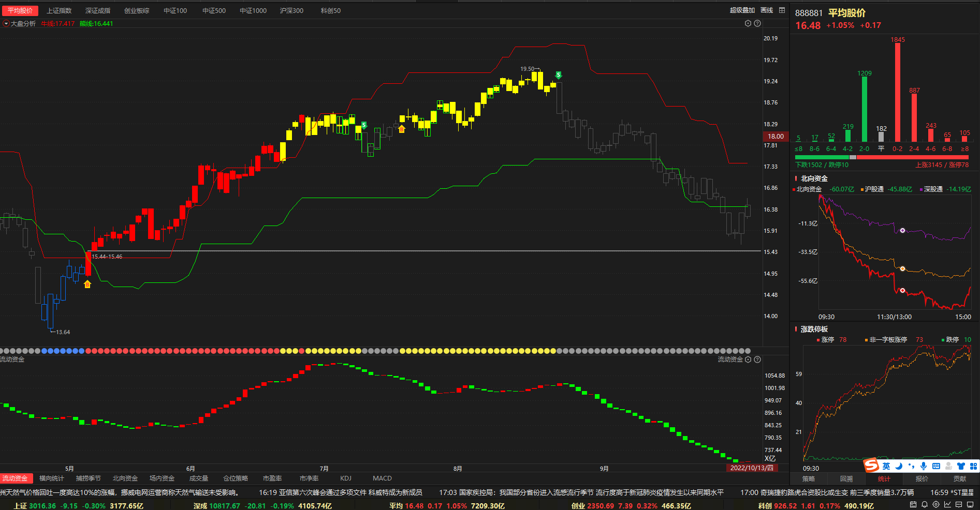Select the 场内资金 indicator tab
Screen dimensions: 980x510
(162, 478)
